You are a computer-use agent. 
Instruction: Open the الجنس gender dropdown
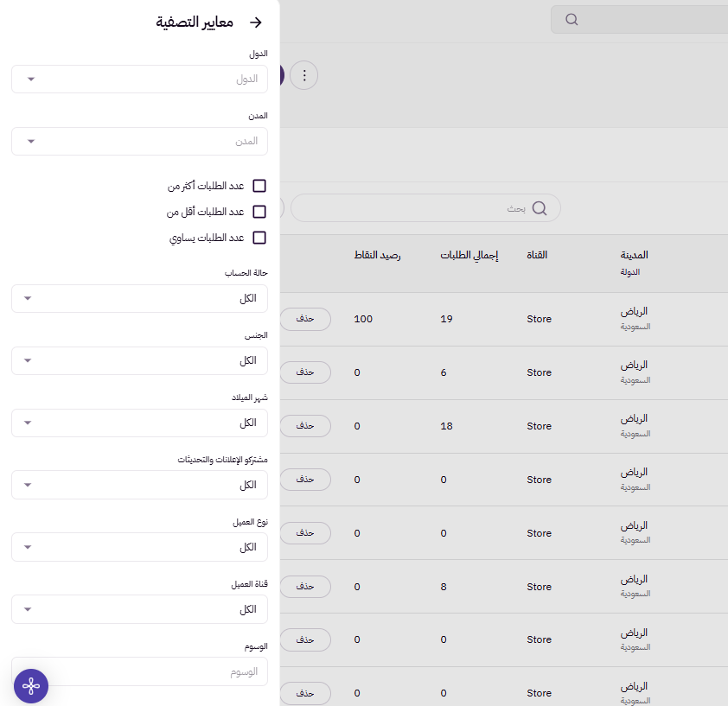[139, 360]
